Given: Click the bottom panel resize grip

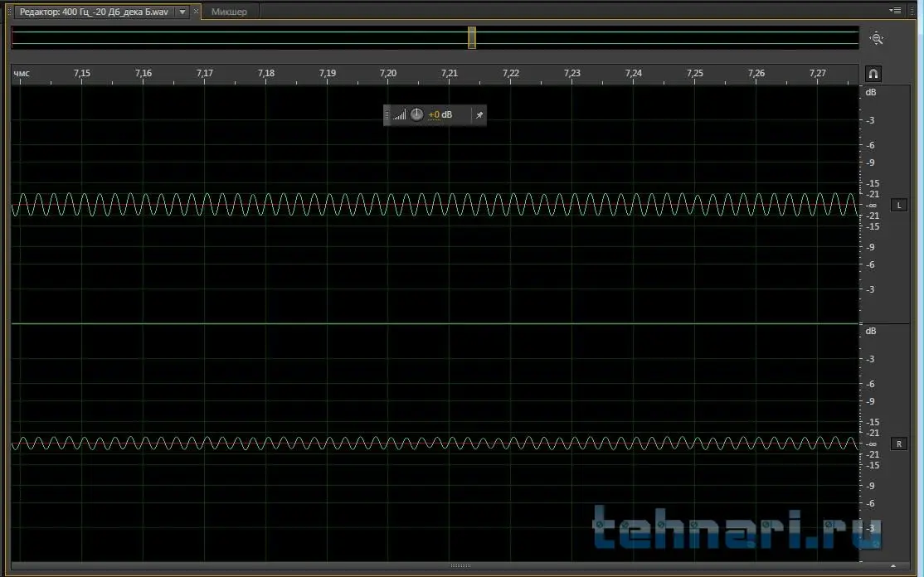Looking at the screenshot, I should click(460, 566).
